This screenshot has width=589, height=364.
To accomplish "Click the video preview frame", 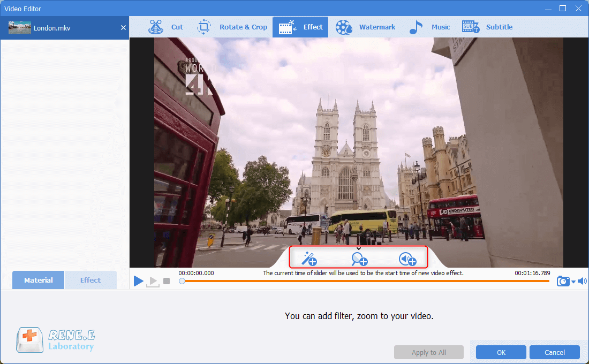I will click(358, 152).
